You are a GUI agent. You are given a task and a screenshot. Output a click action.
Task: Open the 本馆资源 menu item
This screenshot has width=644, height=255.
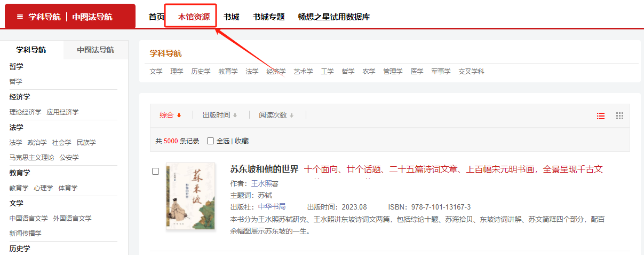[x=194, y=17]
